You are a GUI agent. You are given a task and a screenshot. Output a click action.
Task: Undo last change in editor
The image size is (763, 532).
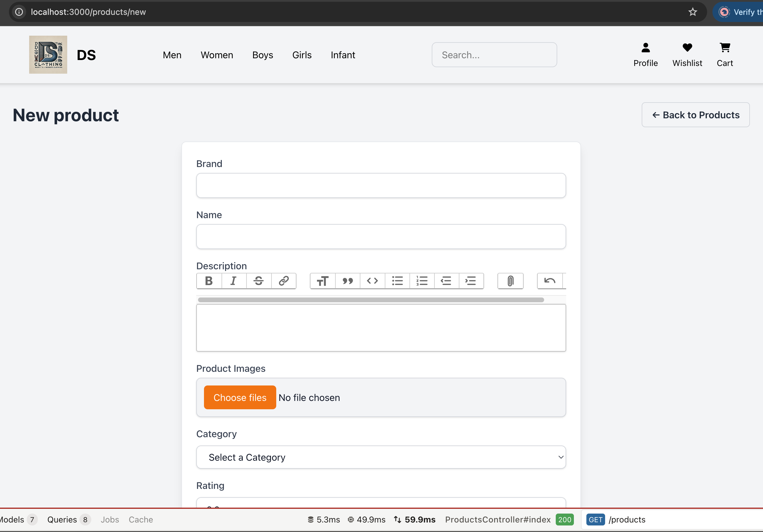[549, 281]
